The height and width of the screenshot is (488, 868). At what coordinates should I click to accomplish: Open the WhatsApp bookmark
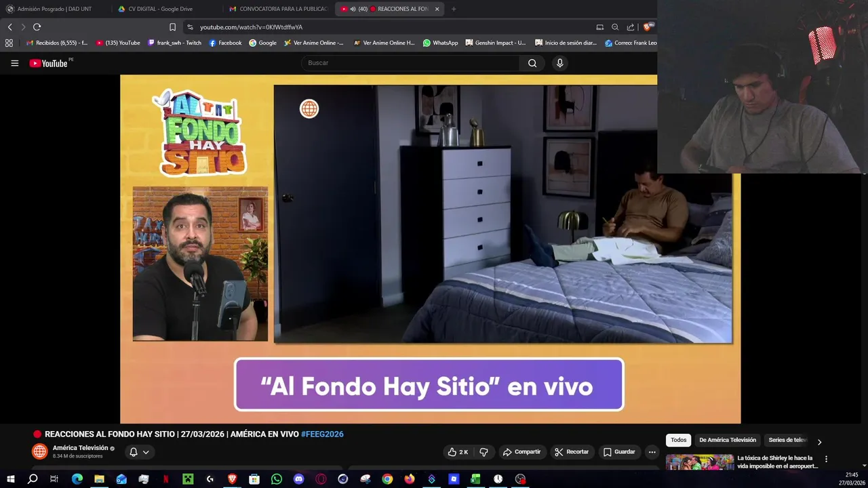tap(440, 43)
